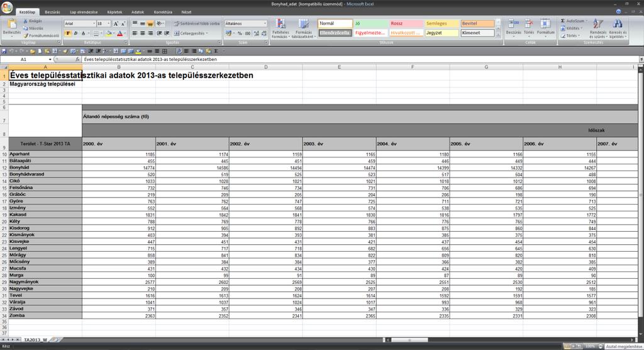Screen dimensions: 644x350
Task: Click the red font color button
Action: (119, 33)
